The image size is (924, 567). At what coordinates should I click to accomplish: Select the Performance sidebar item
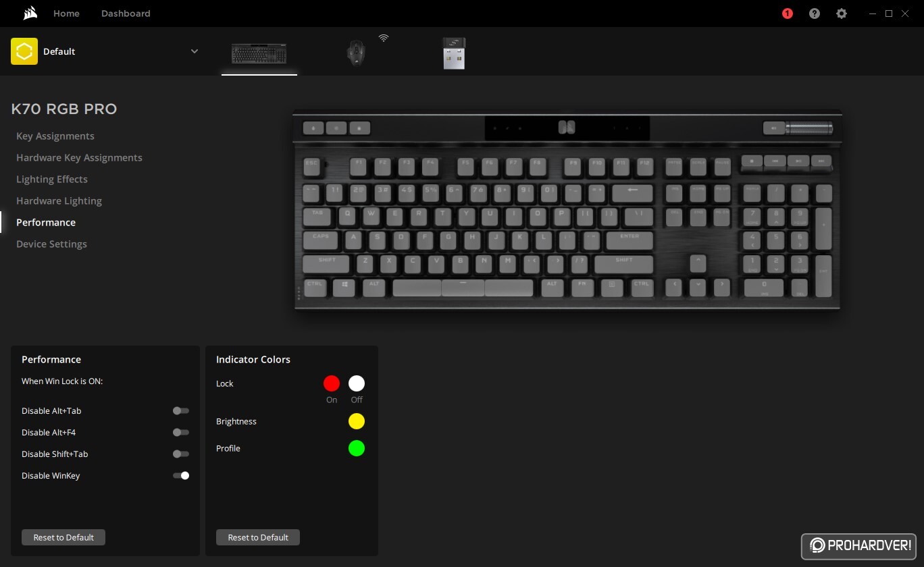46,222
